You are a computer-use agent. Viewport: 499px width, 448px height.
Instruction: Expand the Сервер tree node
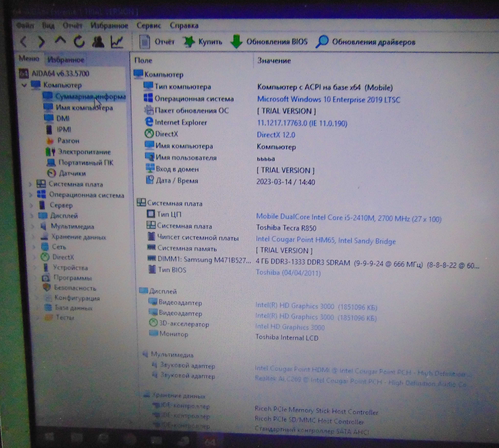[31, 205]
